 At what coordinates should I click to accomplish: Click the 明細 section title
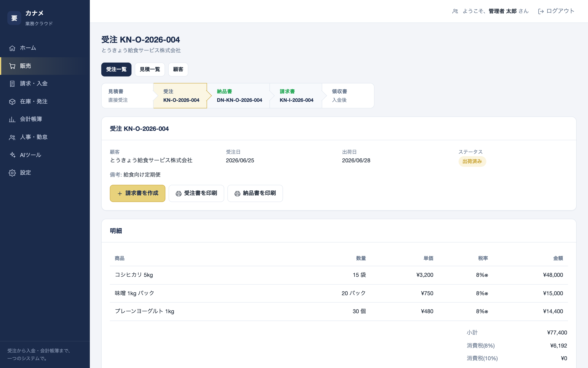tap(116, 231)
